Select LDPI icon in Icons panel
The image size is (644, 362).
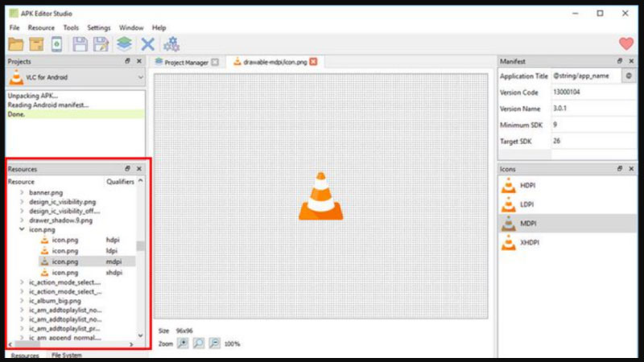(567, 204)
